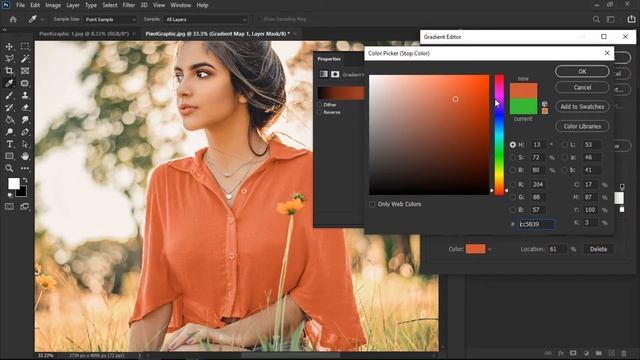Select the Eyedropper tool in the toolbar
Screen dimensions: 640x360
tap(9, 83)
